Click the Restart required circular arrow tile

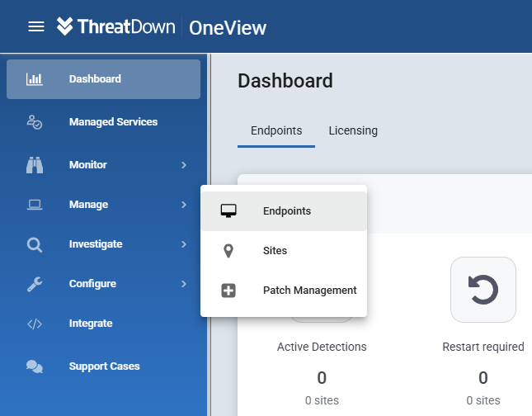pyautogui.click(x=483, y=290)
